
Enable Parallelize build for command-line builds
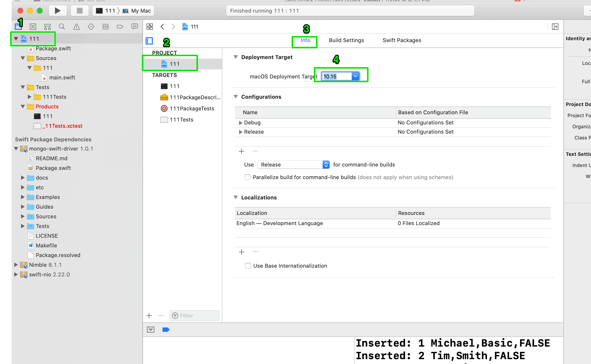(247, 177)
